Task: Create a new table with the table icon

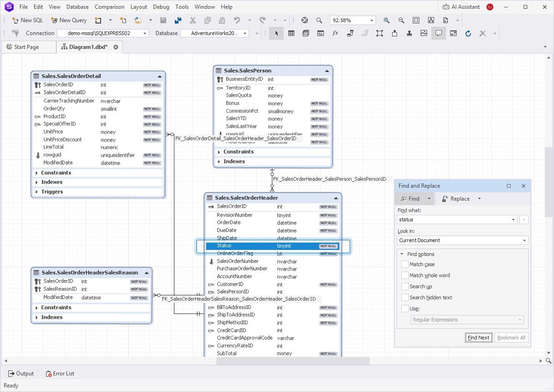Action: [291, 33]
